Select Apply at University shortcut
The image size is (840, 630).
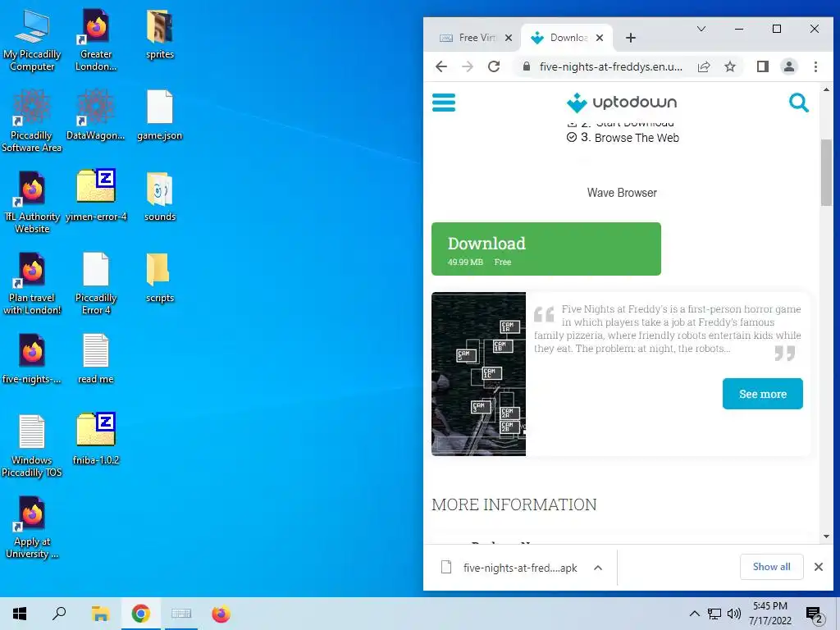32,527
